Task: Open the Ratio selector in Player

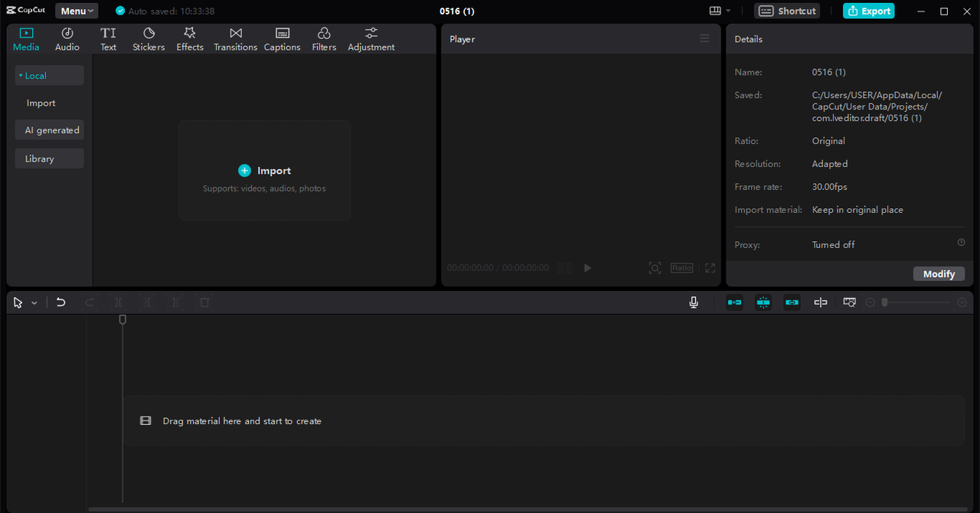Action: pos(681,268)
